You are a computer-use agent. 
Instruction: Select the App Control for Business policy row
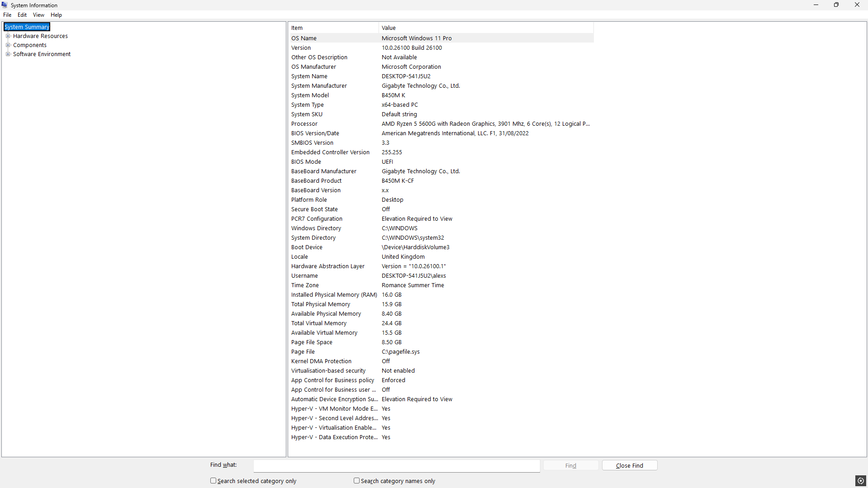coord(441,380)
